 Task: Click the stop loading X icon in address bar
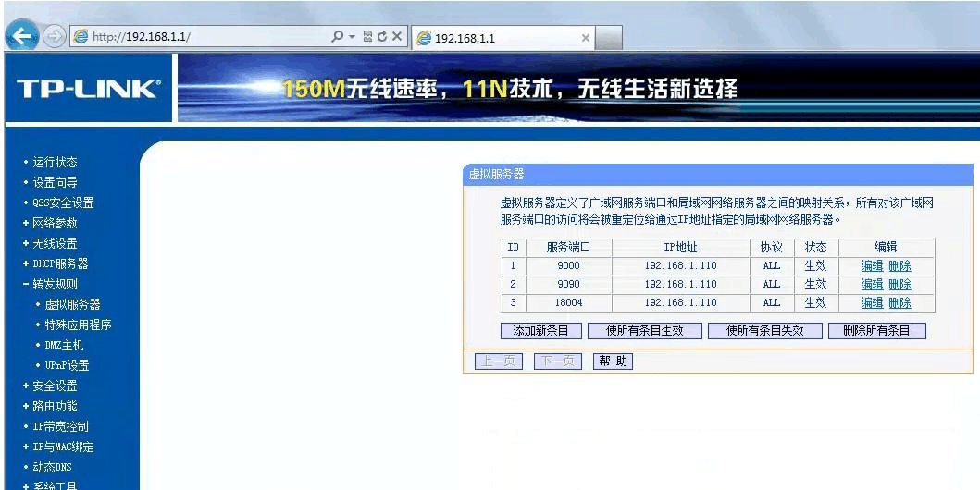[x=396, y=37]
